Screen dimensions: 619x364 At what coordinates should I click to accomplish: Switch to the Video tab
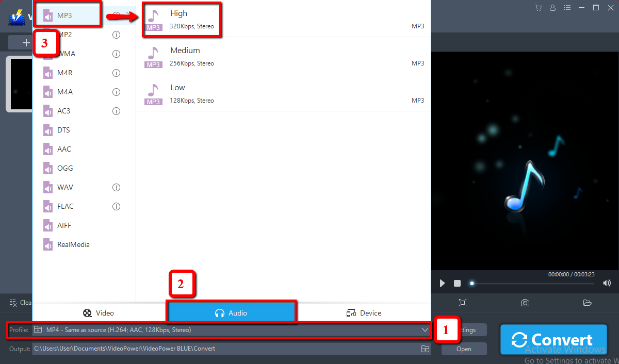pos(99,313)
